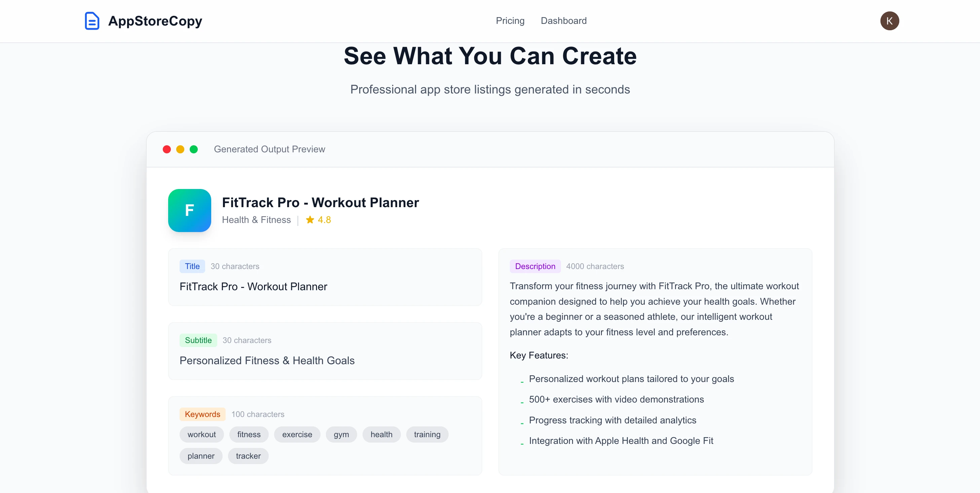Open the Pricing page
The width and height of the screenshot is (980, 493).
pyautogui.click(x=510, y=21)
